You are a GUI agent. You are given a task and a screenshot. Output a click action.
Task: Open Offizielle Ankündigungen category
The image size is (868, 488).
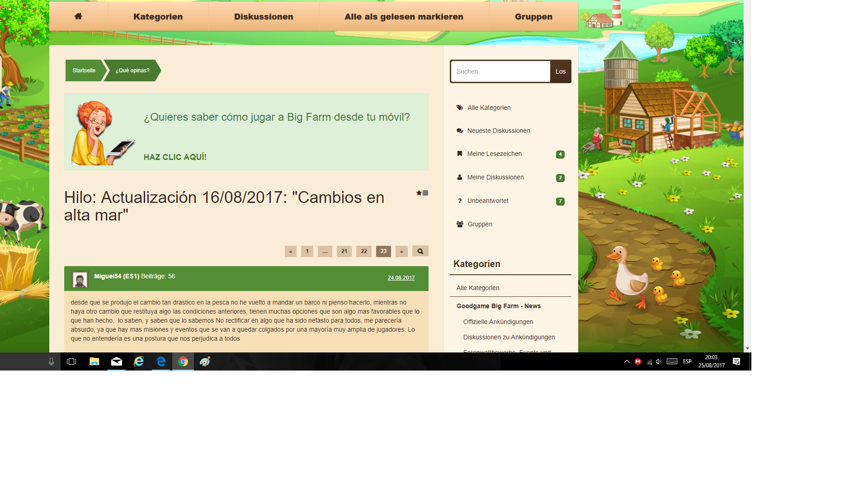498,322
